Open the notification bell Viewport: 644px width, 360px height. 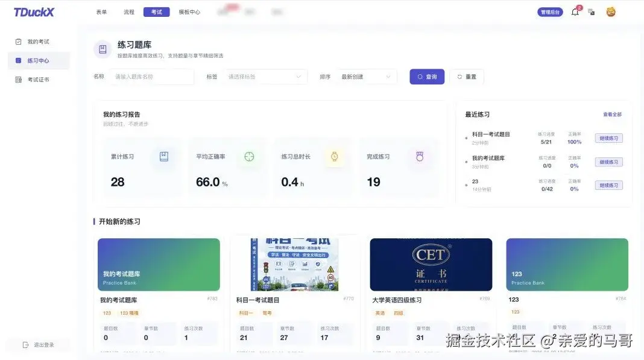pos(575,12)
